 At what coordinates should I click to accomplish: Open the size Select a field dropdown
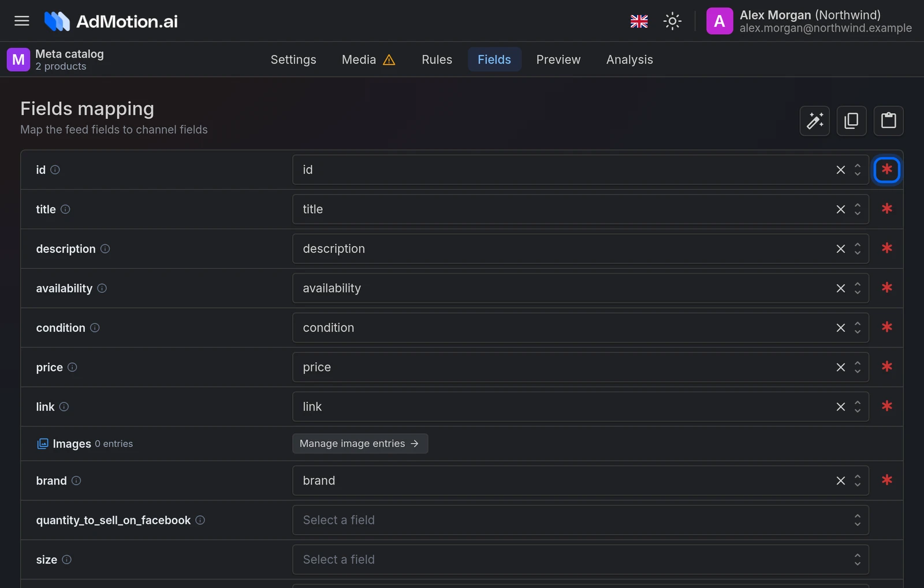pos(580,560)
